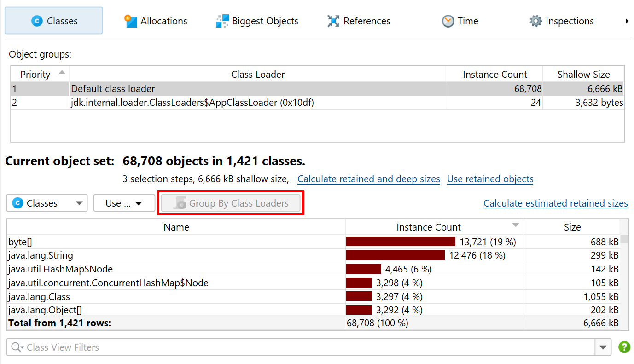634x364 pixels.
Task: Click the 4,465 (6 %) instance bar
Action: 364,269
